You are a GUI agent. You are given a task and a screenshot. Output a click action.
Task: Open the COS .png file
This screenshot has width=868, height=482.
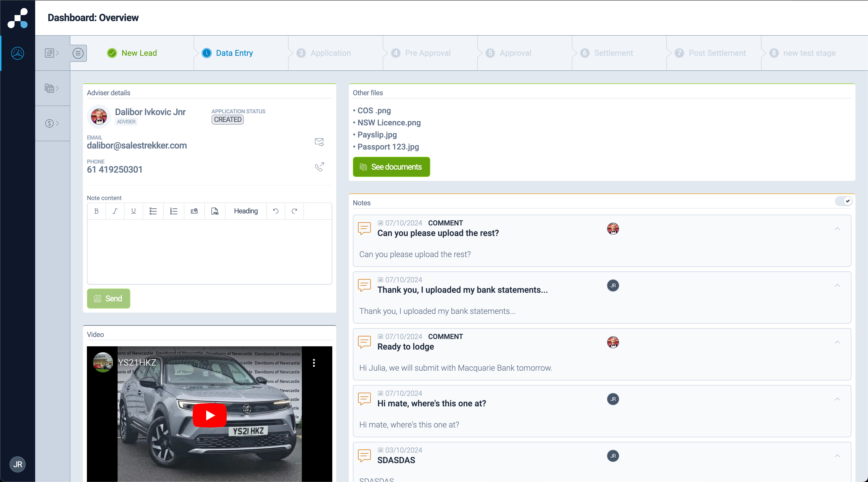374,111
